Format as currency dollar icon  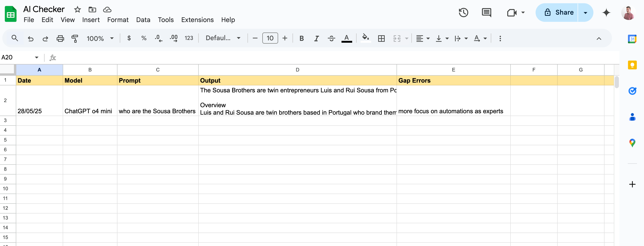click(129, 38)
